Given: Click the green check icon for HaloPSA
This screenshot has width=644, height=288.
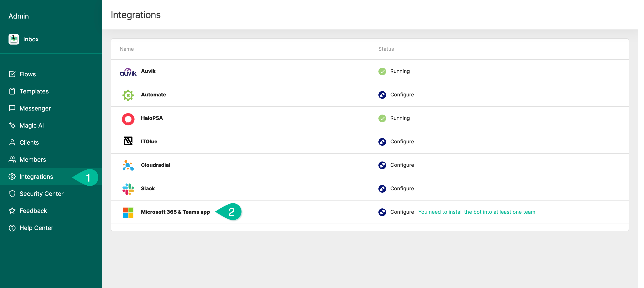Looking at the screenshot, I should point(382,118).
